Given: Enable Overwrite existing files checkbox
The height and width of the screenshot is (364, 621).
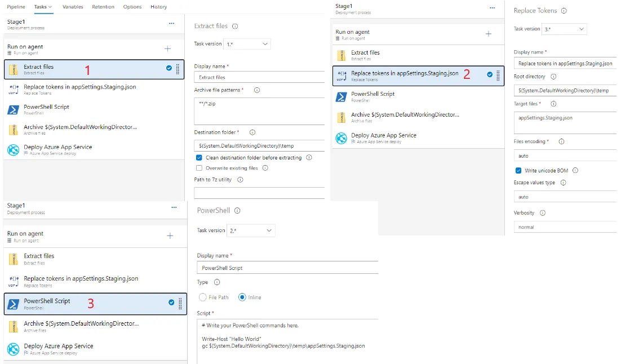Looking at the screenshot, I should [x=199, y=168].
